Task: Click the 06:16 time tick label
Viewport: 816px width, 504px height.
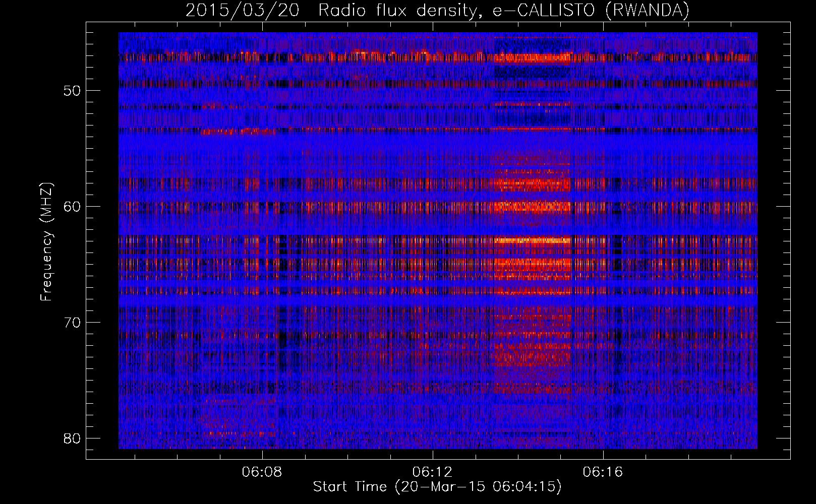Action: click(x=603, y=472)
